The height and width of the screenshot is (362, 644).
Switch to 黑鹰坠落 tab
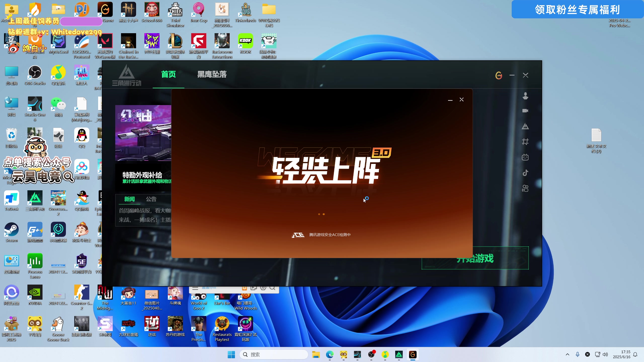click(x=212, y=74)
